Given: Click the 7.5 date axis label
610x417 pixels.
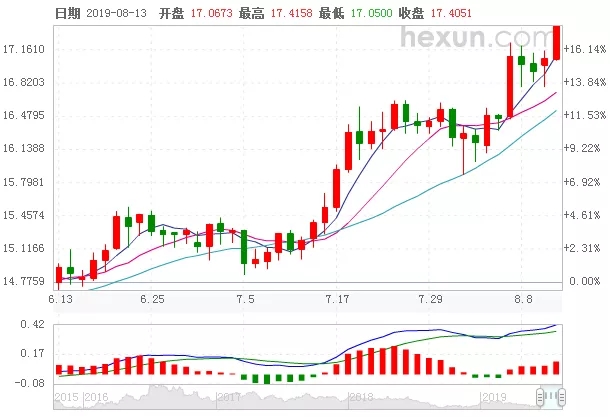Looking at the screenshot, I should [245, 300].
